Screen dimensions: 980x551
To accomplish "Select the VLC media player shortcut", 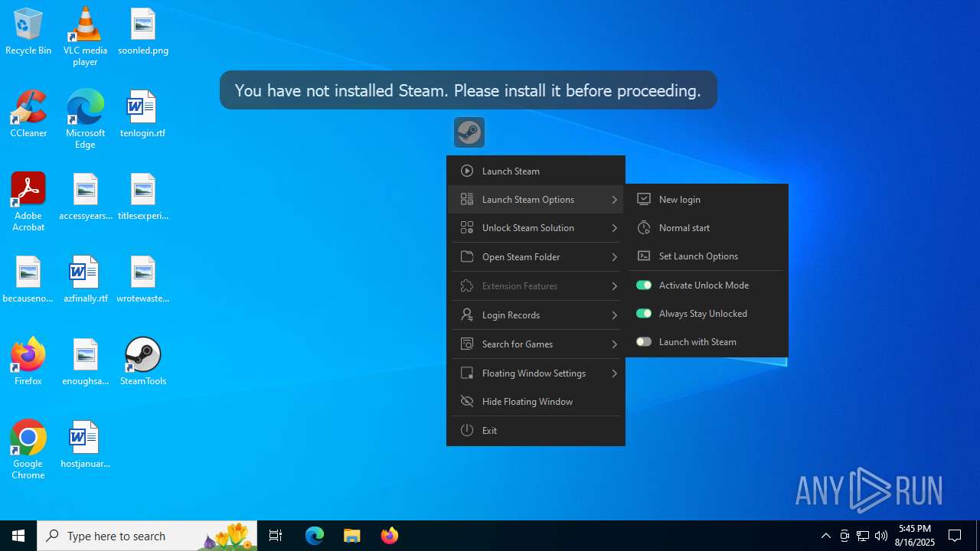I will click(x=85, y=37).
